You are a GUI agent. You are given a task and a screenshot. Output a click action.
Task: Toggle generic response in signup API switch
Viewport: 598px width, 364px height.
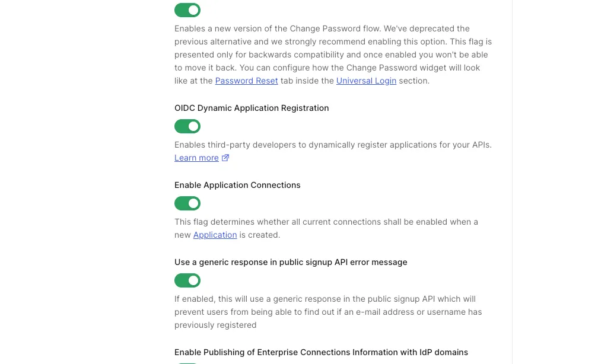tap(187, 280)
